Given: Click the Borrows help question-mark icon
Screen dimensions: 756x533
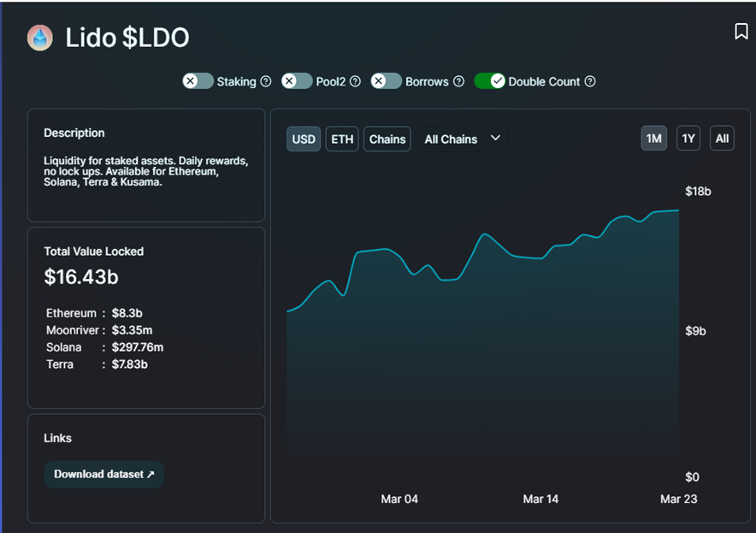Looking at the screenshot, I should (x=458, y=81).
